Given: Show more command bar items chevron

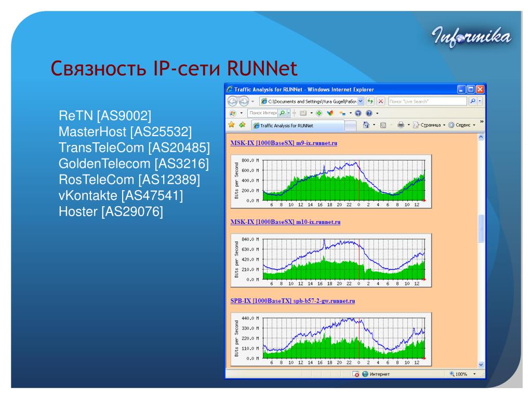Looking at the screenshot, I should pos(482,122).
